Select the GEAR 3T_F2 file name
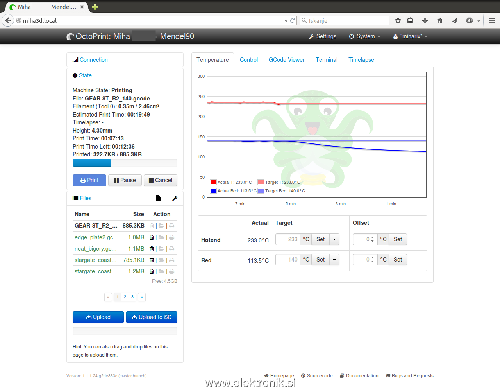The height and width of the screenshot is (391, 500). tap(96, 226)
